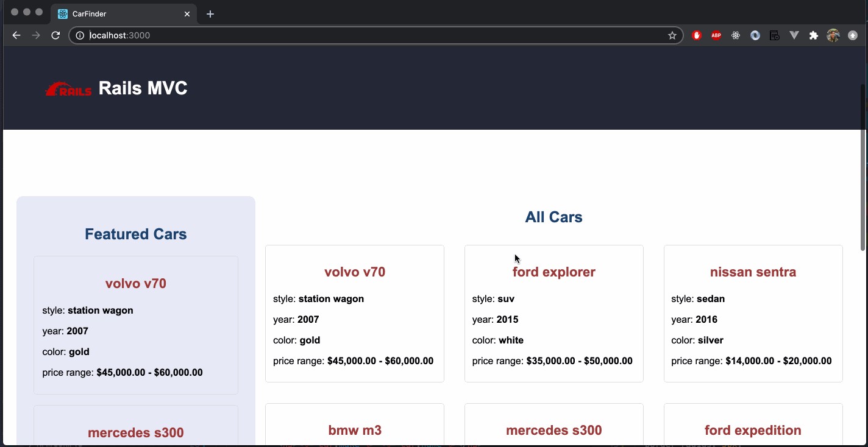Open the ford expedition card title
This screenshot has height=447, width=868.
coord(753,431)
